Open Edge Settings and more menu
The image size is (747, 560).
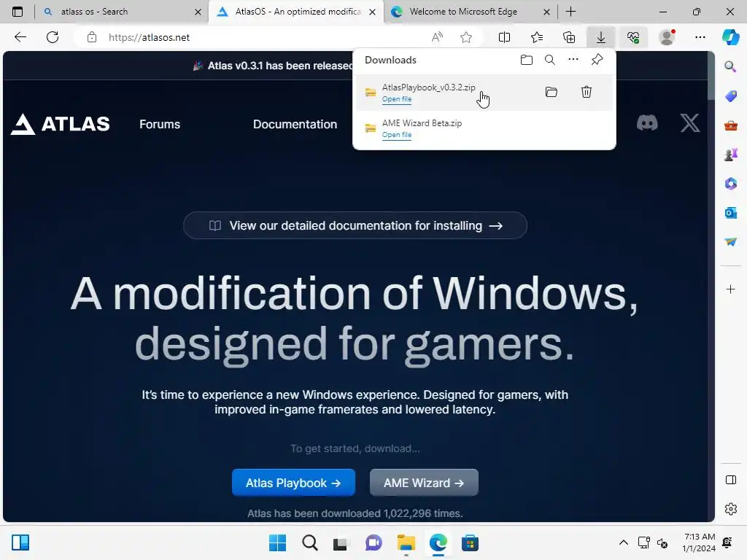coord(700,37)
